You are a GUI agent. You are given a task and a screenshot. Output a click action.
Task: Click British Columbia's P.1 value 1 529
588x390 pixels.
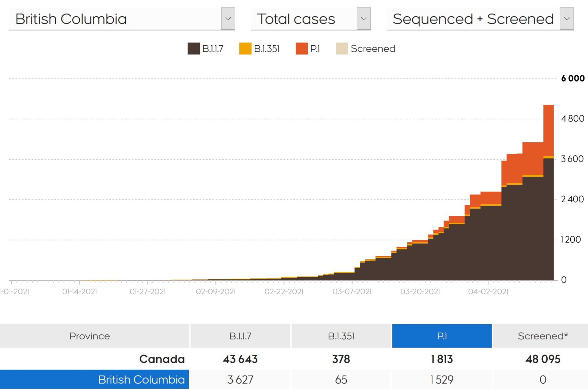pos(442,379)
